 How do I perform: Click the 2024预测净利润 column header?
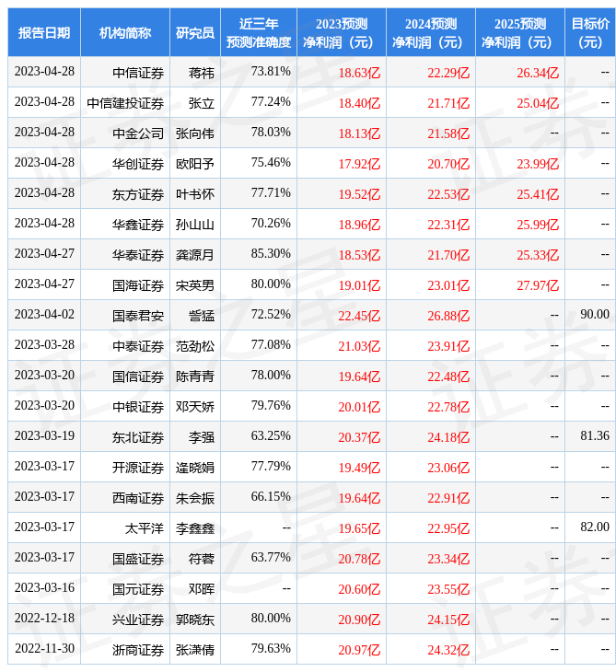431,32
